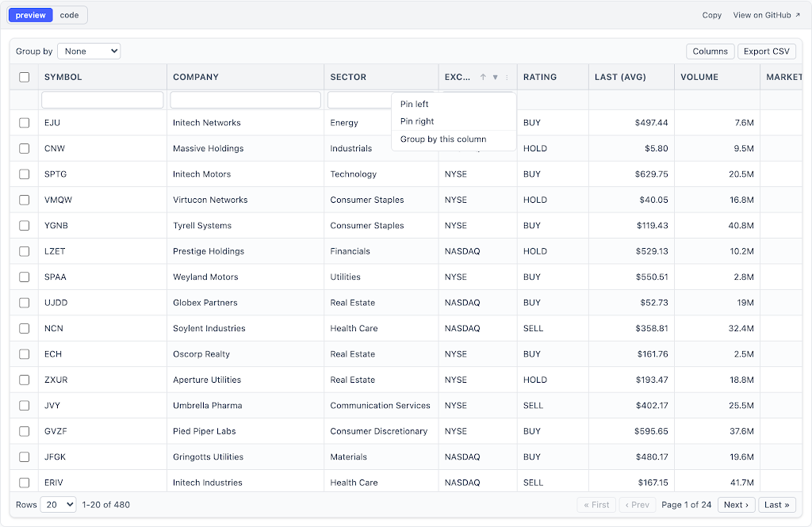Switch to the code tab
This screenshot has width=812, height=527.
point(70,15)
